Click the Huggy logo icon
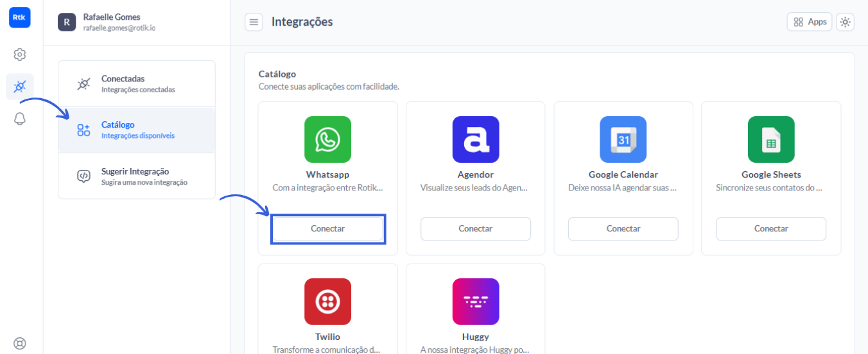The image size is (868, 354). pyautogui.click(x=476, y=301)
